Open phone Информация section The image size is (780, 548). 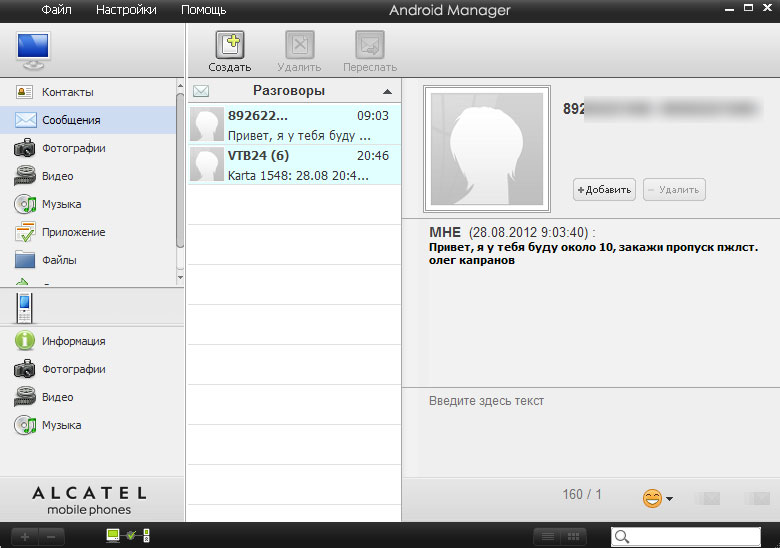(73, 341)
